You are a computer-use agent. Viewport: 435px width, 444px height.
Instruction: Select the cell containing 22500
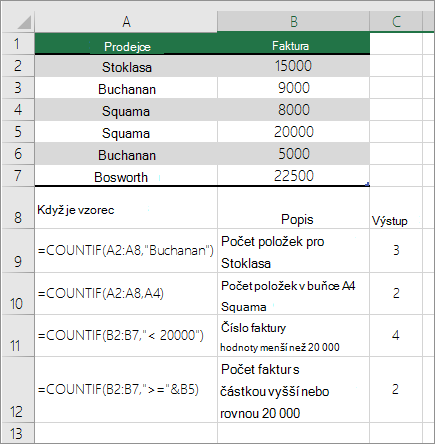tap(293, 175)
